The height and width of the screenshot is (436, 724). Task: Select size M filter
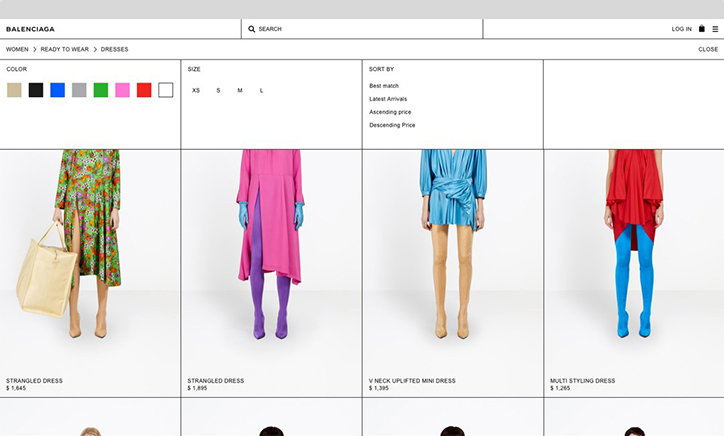point(240,91)
